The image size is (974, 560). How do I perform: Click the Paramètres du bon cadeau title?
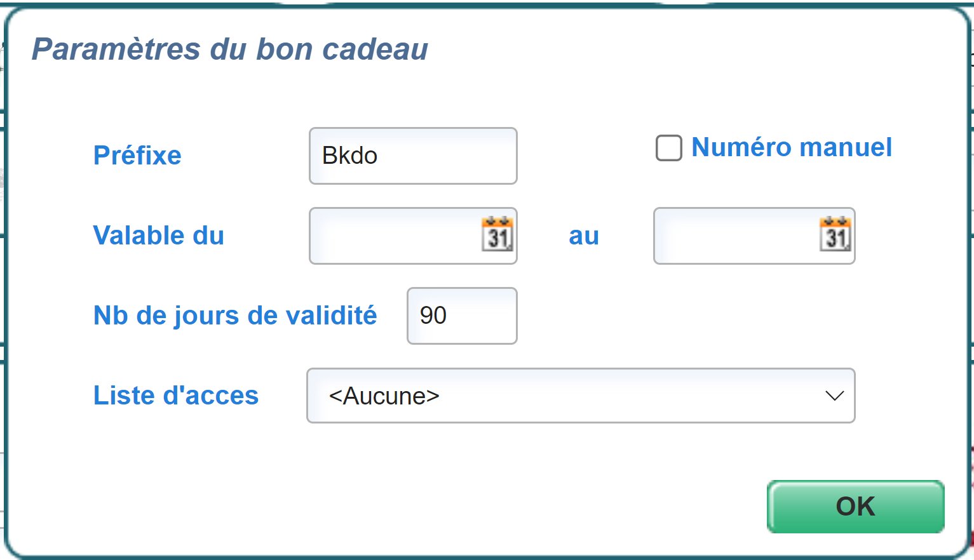(x=230, y=49)
